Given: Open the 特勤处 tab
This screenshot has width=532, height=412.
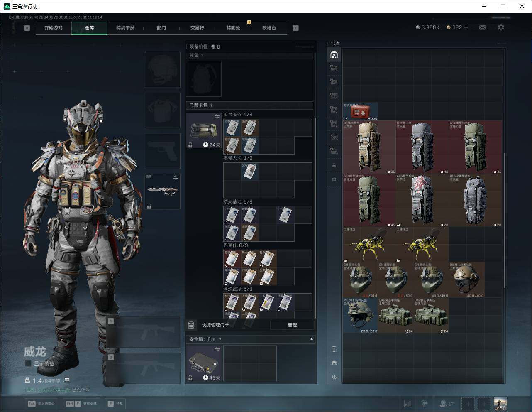Looking at the screenshot, I should (x=233, y=28).
